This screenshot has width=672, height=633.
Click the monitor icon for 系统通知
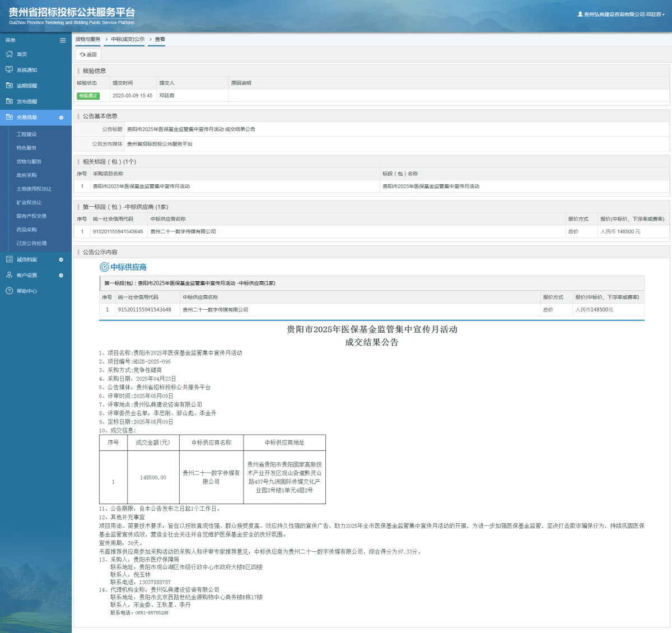click(9, 70)
